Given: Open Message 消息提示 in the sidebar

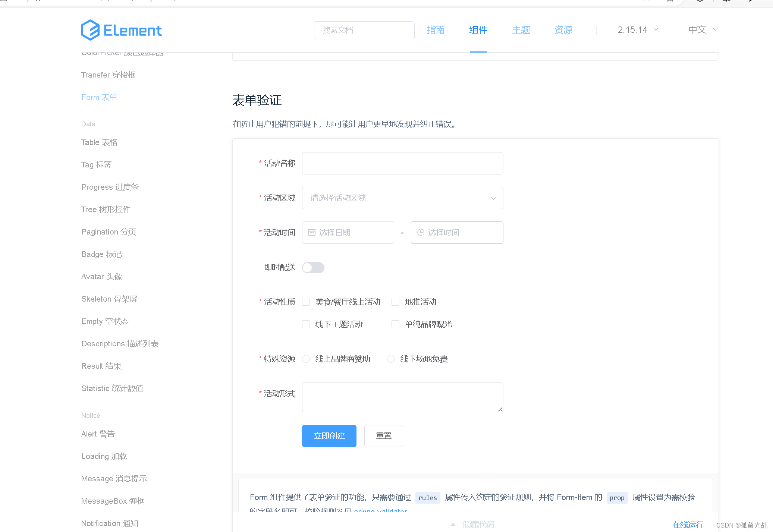Looking at the screenshot, I should [x=114, y=479].
